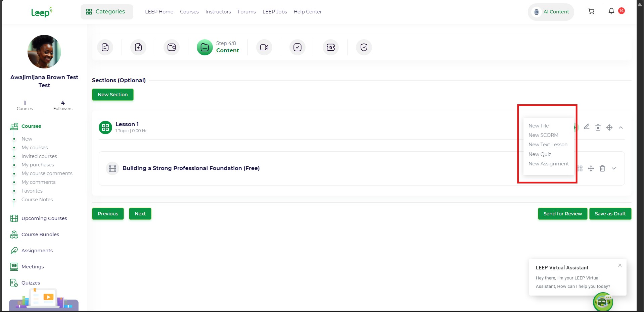Click the New Section button

[x=113, y=95]
